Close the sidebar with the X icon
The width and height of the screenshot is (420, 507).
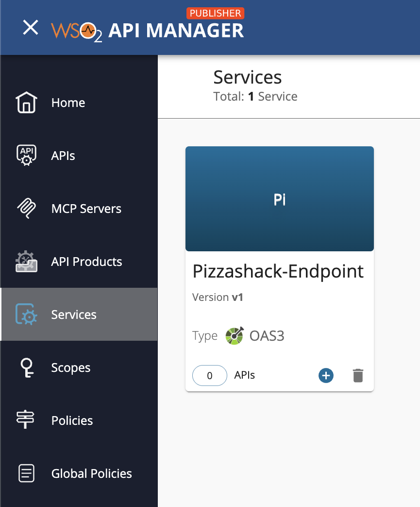pyautogui.click(x=31, y=28)
